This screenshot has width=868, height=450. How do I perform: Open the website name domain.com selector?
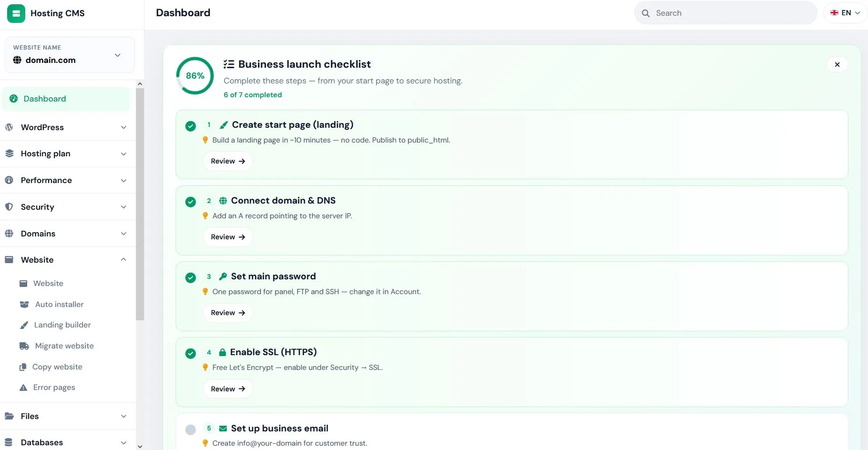70,55
